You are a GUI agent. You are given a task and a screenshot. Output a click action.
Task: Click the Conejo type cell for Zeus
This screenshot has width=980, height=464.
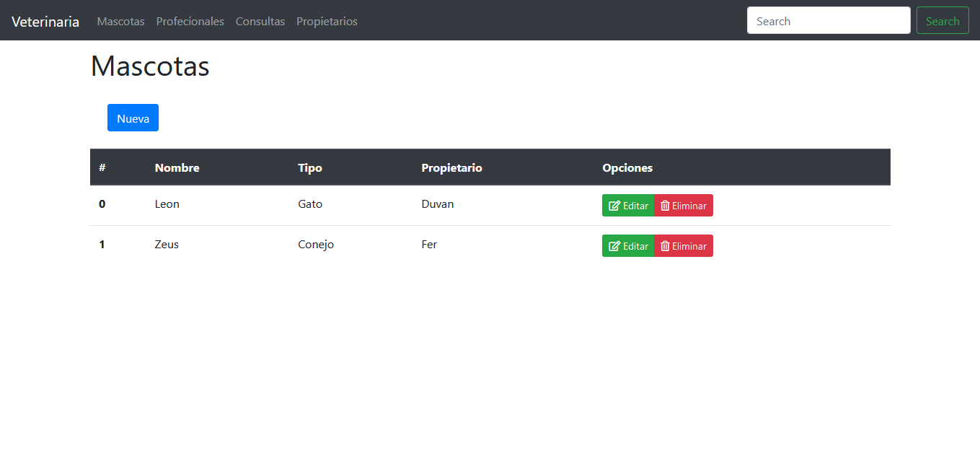tap(316, 245)
